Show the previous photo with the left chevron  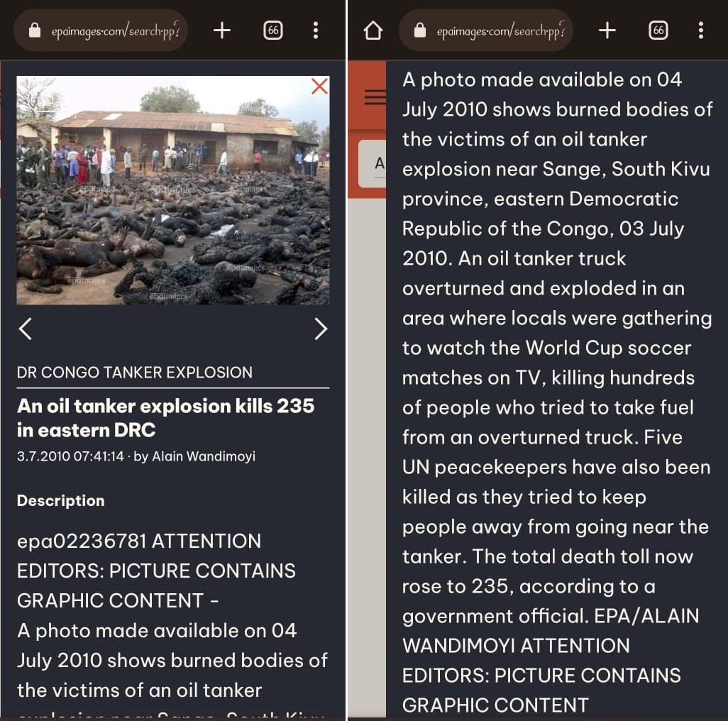point(26,329)
